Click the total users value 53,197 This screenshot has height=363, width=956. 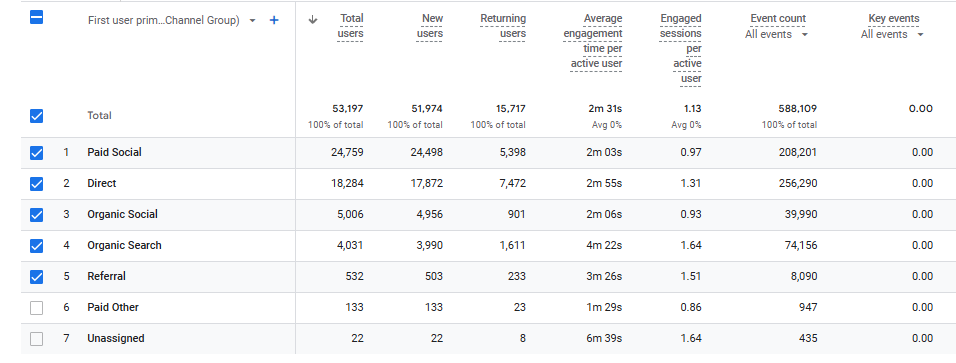pyautogui.click(x=348, y=109)
